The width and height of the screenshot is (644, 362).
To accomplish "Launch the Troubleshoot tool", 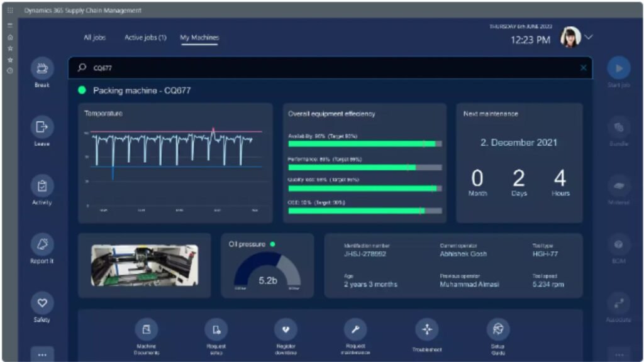I will pyautogui.click(x=426, y=329).
